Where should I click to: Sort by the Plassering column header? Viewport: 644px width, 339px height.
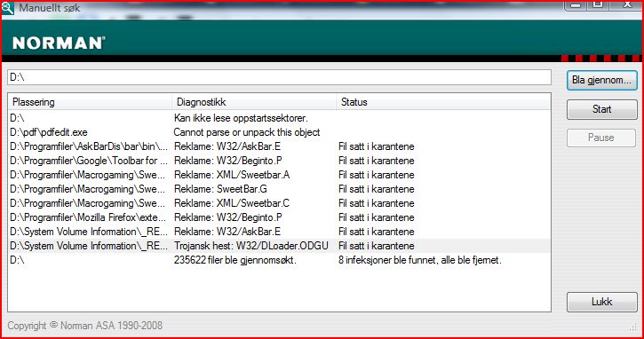(90, 102)
